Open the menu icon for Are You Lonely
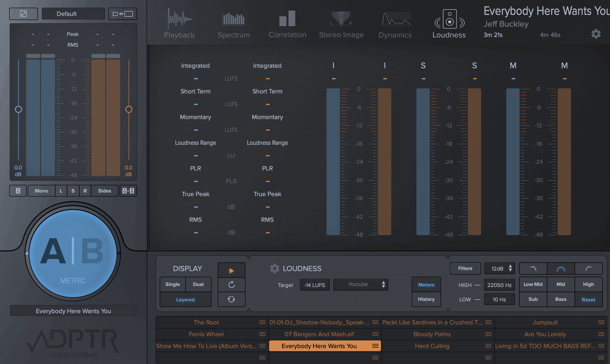610x364 pixels. pyautogui.click(x=601, y=334)
